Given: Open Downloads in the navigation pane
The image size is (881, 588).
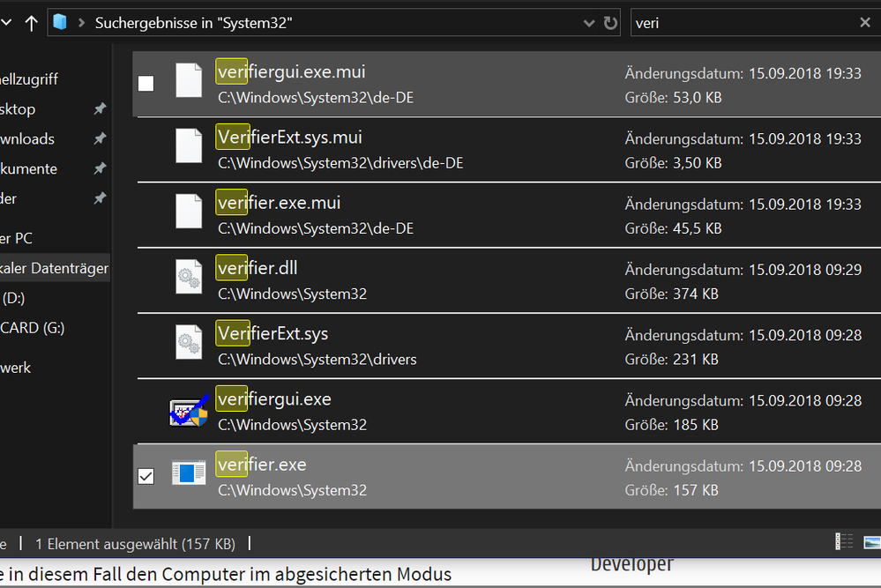Looking at the screenshot, I should [26, 138].
